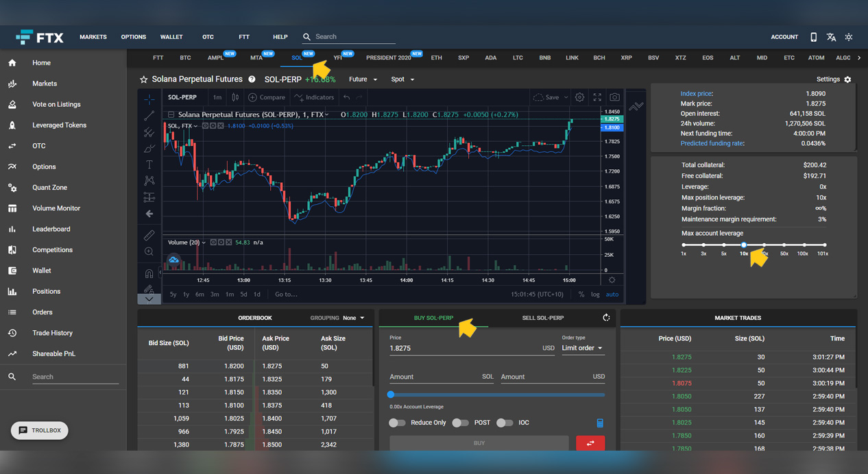Set max account leverage to 20x on slider
Screen dimensions: 868x474
pyautogui.click(x=764, y=244)
